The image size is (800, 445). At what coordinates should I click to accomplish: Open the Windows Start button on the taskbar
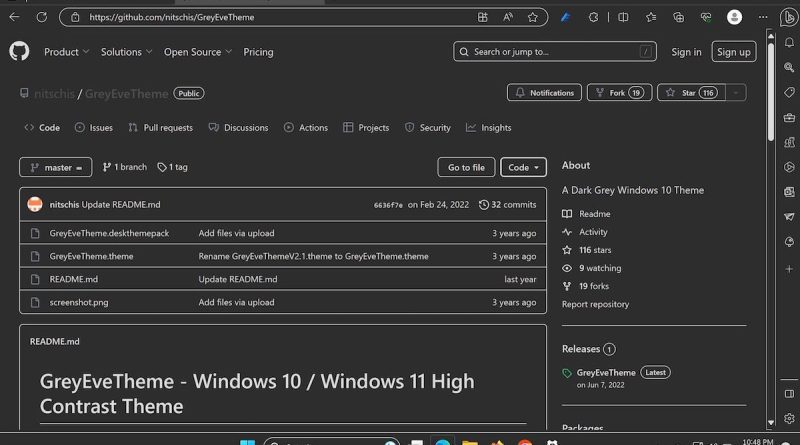tap(247, 442)
